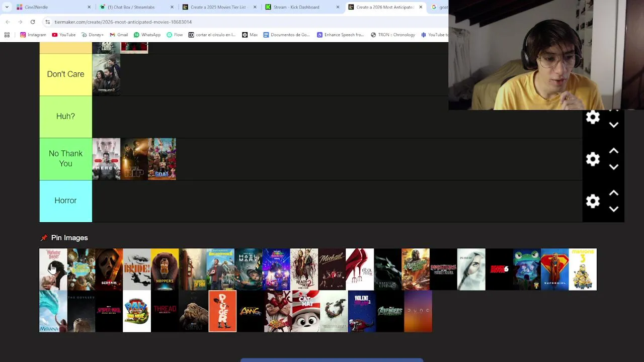
Task: Select the Cat in the Hat poster
Action: 306,311
